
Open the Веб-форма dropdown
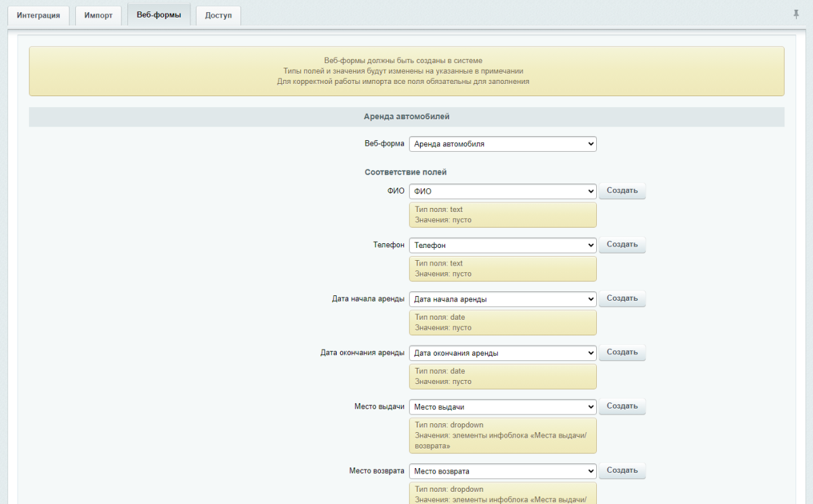click(x=502, y=144)
